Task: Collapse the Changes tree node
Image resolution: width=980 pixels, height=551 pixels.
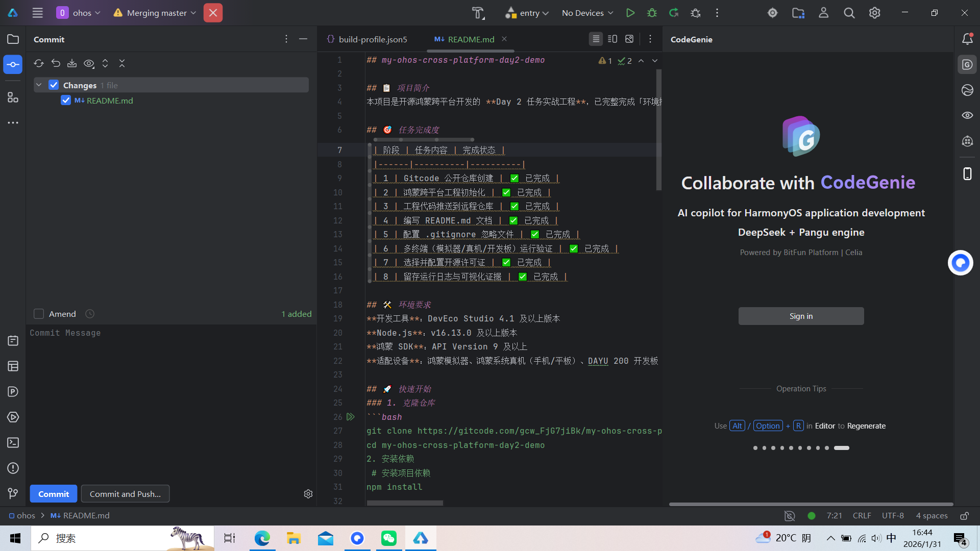Action: pos(39,85)
